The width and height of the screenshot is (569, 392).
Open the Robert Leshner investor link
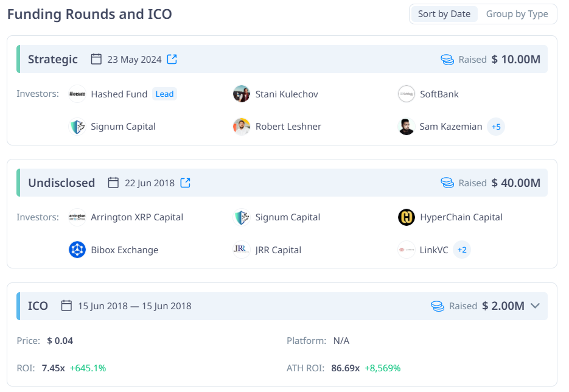click(288, 127)
